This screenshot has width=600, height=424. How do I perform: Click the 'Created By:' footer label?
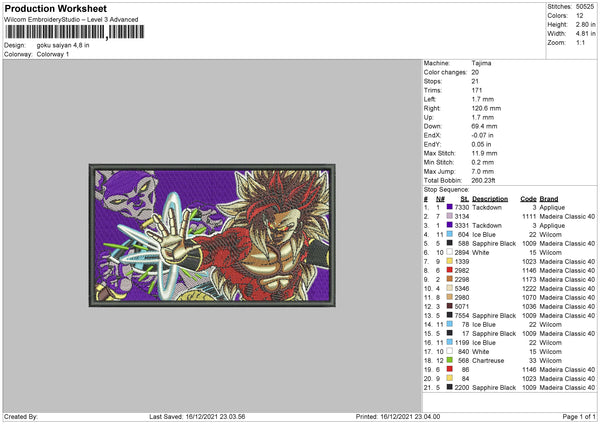[21, 416]
